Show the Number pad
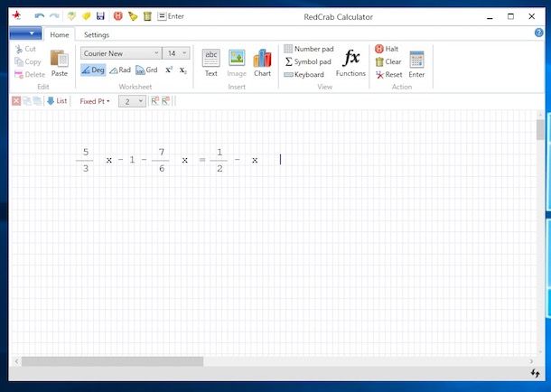This screenshot has height=392, width=551. (308, 49)
